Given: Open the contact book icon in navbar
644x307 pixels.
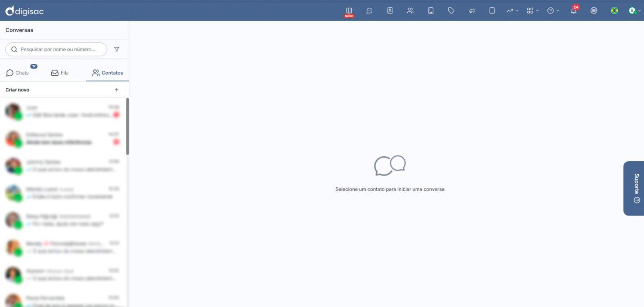Looking at the screenshot, I should pos(390,11).
